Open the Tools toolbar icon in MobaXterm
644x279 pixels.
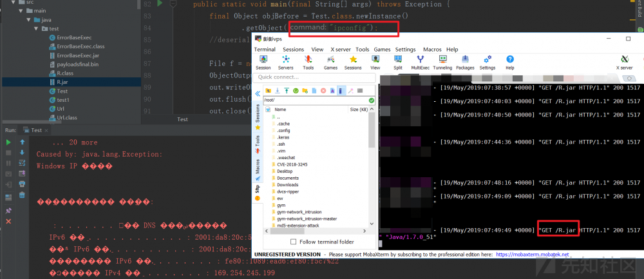[x=308, y=63]
